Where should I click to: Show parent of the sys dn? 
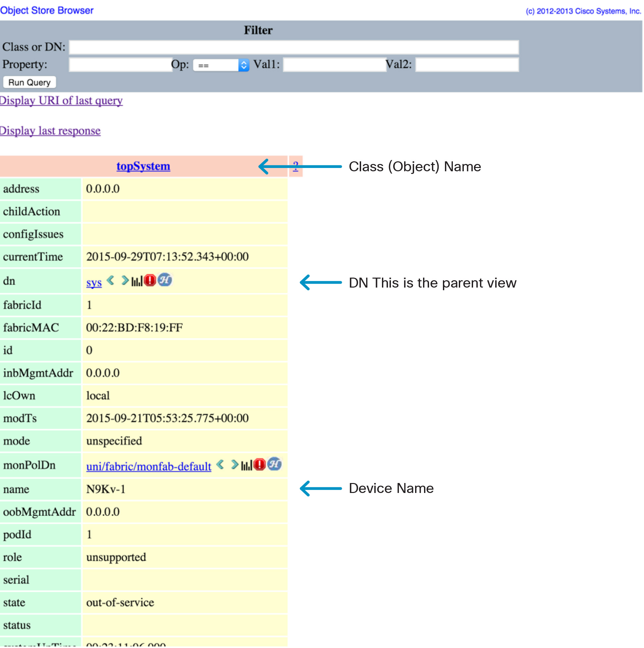pos(111,280)
